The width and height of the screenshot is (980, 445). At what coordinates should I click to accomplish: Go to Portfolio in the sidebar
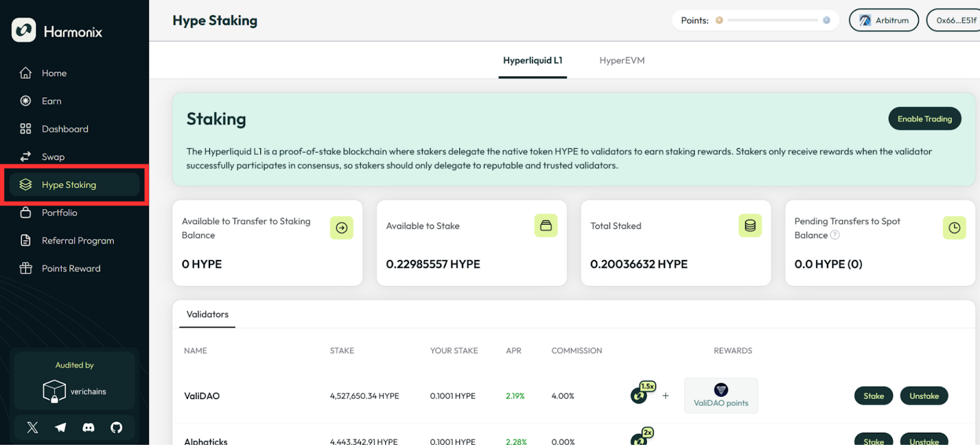[59, 213]
